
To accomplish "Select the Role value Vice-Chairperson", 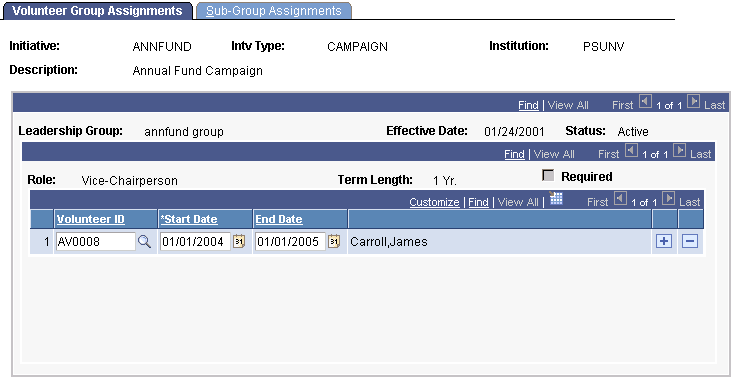I will [x=129, y=180].
